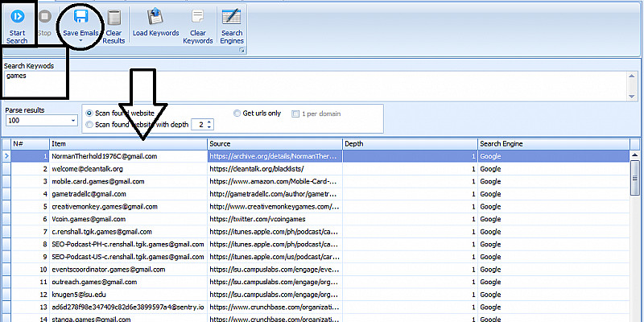Select the sentry.io email in row 13
This screenshot has width=644, height=322.
pyautogui.click(x=128, y=308)
